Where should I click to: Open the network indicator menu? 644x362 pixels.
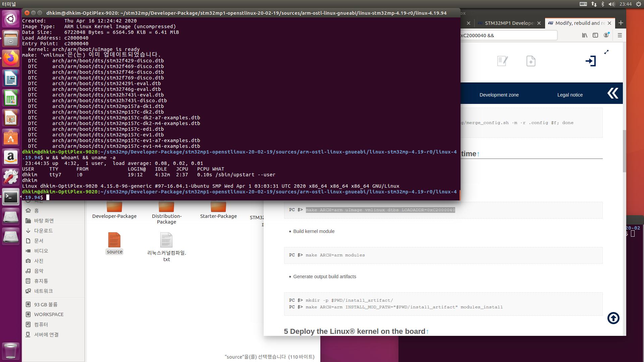[594, 4]
